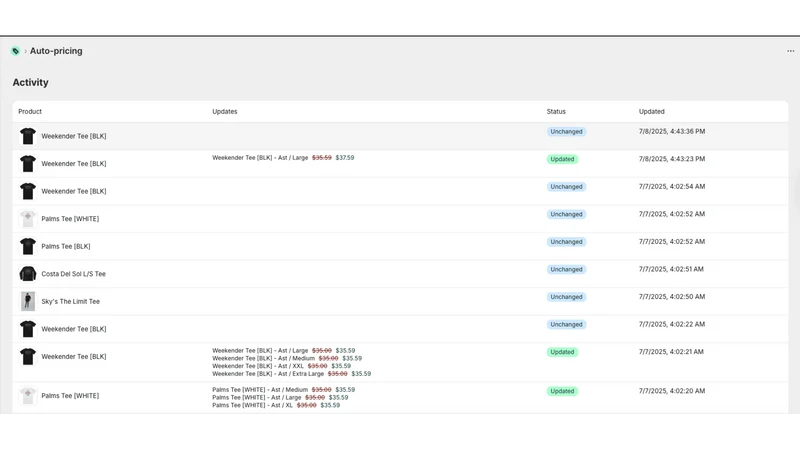Click Updated badge in 4:02:21 AM row

click(562, 352)
